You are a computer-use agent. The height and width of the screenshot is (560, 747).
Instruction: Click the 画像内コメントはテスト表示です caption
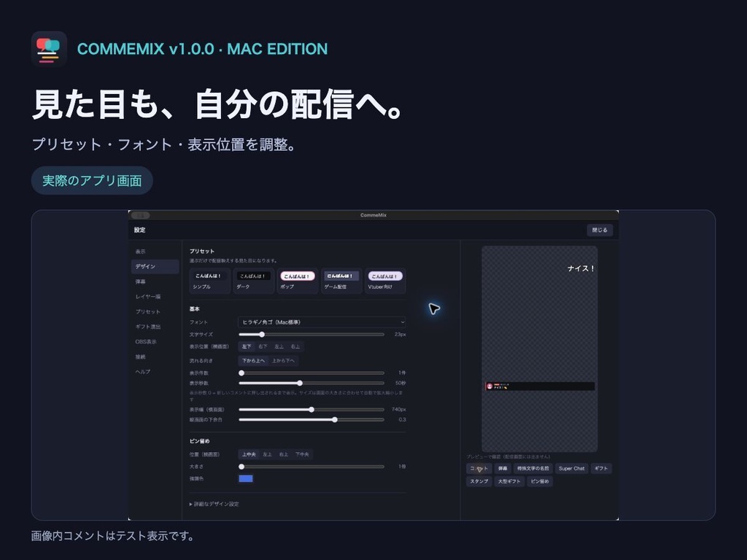click(112, 536)
